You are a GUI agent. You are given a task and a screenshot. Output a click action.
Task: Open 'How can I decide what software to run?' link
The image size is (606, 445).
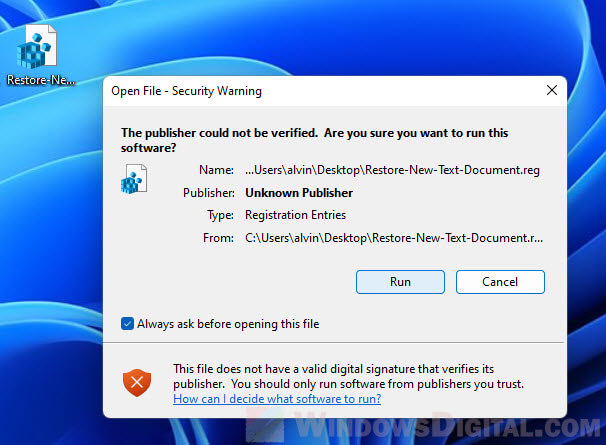point(277,399)
